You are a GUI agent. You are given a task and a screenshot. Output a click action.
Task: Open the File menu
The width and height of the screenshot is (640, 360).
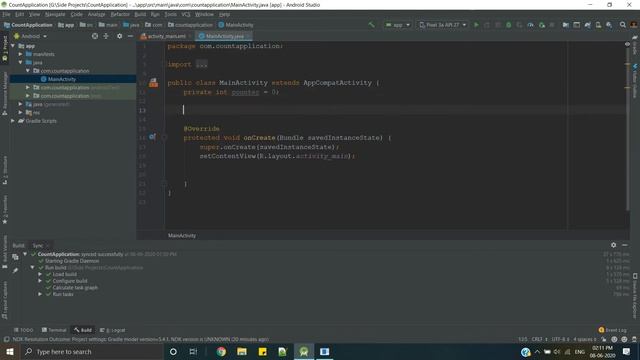point(7,14)
